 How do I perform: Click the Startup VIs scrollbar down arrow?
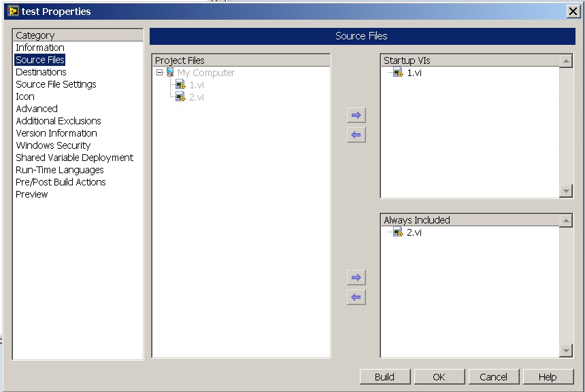click(566, 191)
